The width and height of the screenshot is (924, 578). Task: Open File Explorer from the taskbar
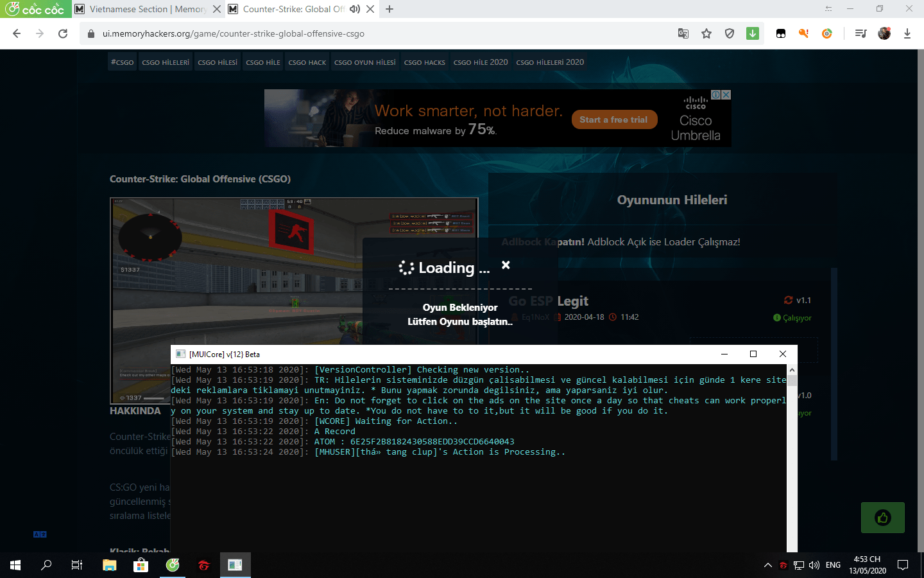[109, 565]
